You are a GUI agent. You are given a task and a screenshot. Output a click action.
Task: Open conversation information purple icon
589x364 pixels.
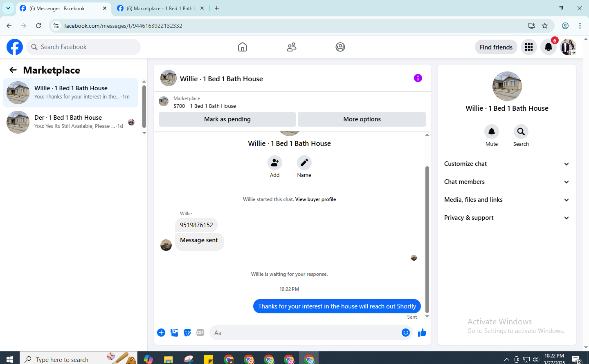point(418,78)
